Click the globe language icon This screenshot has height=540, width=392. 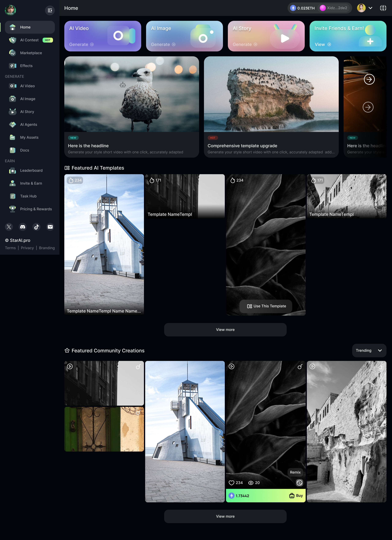coord(383,8)
